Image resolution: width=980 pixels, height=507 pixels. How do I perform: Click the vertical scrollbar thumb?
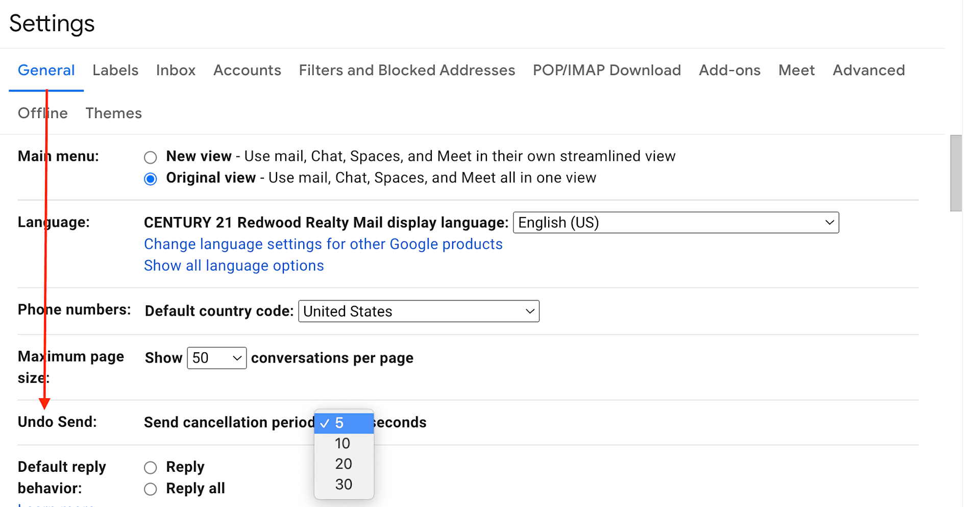tap(955, 173)
